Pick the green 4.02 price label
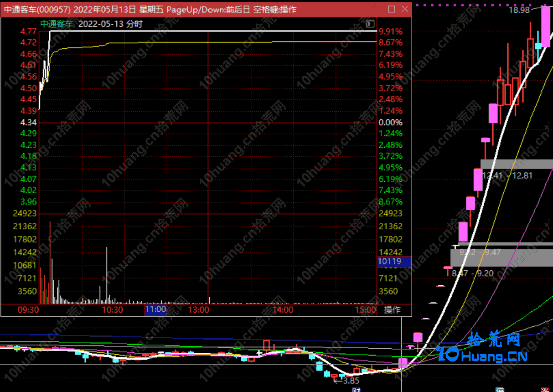This screenshot has height=392, width=553. (29, 191)
